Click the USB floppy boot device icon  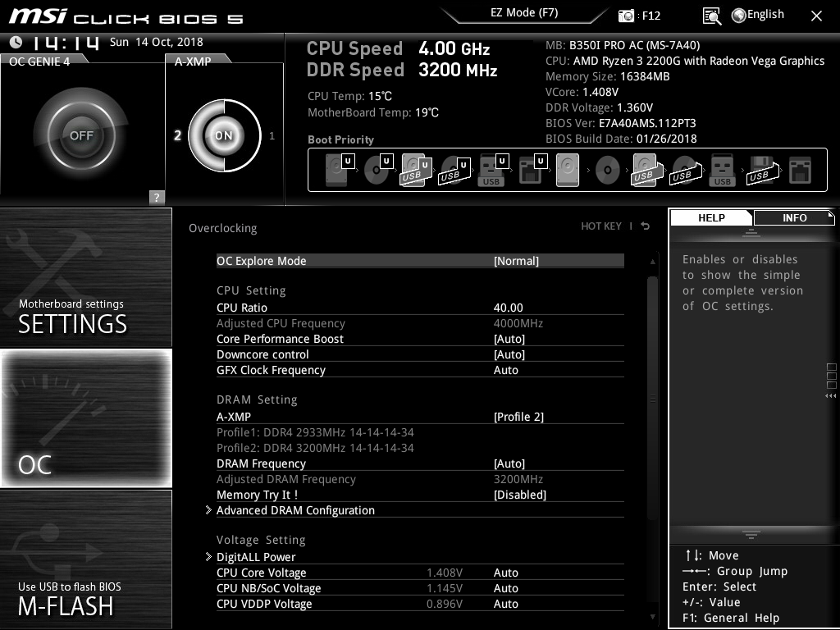(x=762, y=170)
